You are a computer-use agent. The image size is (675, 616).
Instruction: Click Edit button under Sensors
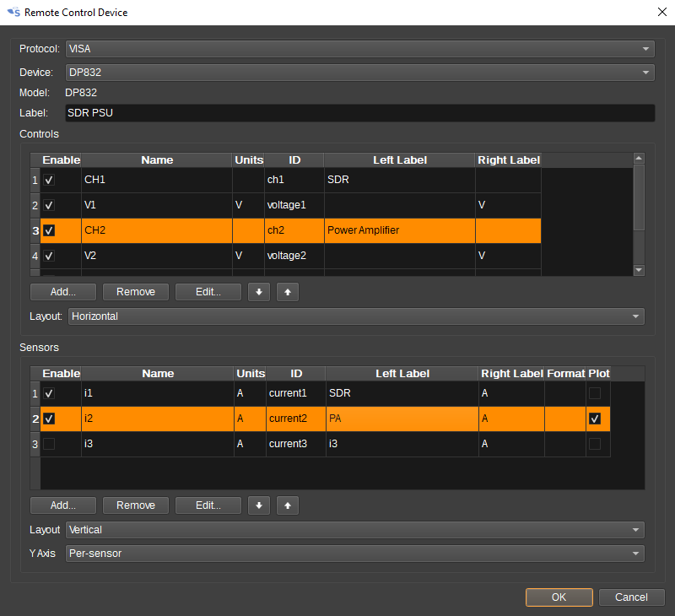point(208,505)
